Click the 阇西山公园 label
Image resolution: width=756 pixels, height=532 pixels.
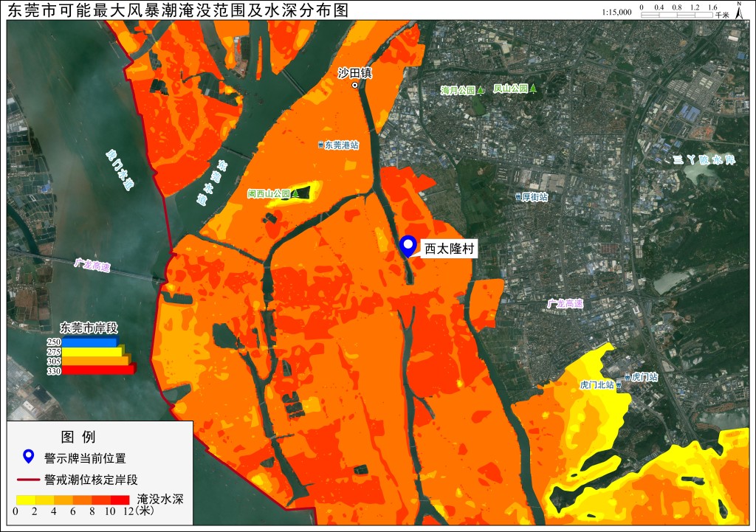pos(269,193)
